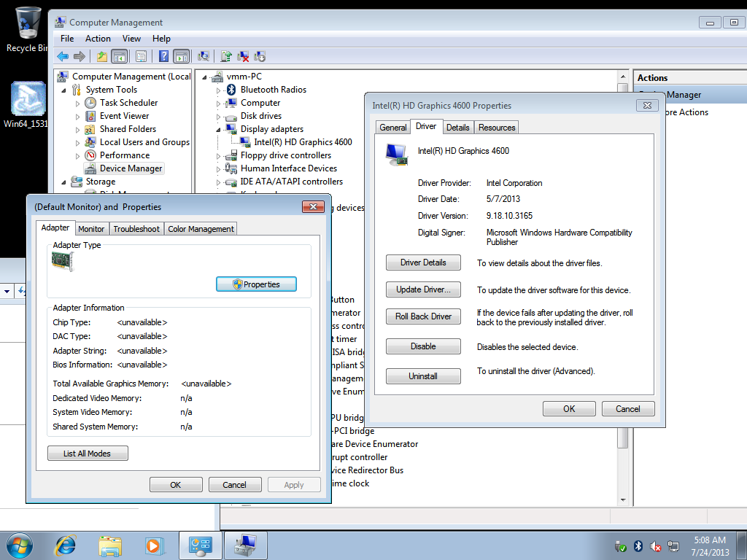Expand the Task Scheduler tree node
Viewport: 747px width, 560px height.
pos(78,104)
